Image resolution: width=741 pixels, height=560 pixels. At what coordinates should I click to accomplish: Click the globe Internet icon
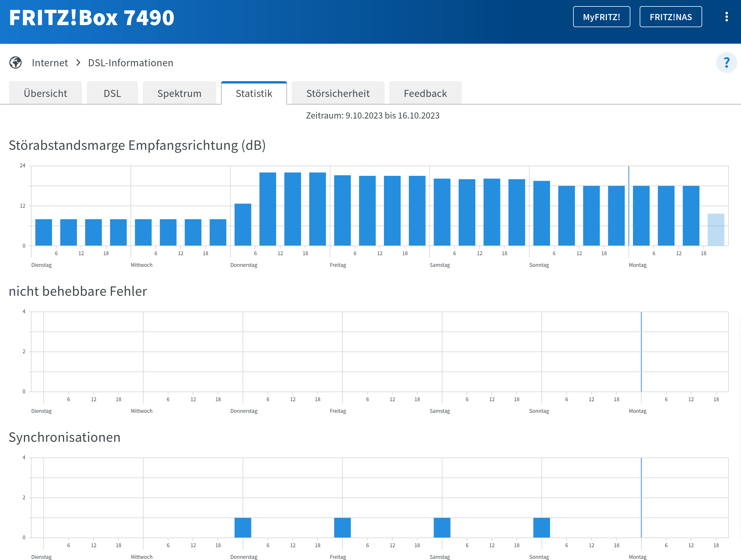pos(15,63)
